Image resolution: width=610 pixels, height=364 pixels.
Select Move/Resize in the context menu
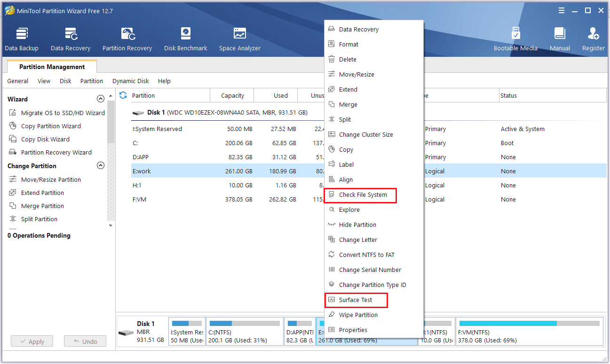click(374, 74)
